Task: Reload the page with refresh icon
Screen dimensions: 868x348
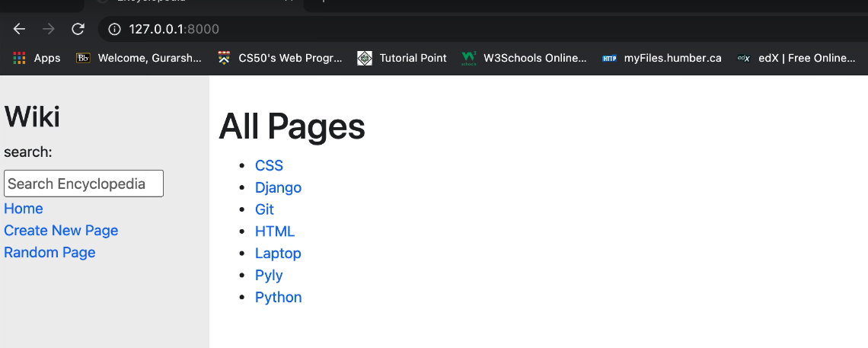Action: 78,29
